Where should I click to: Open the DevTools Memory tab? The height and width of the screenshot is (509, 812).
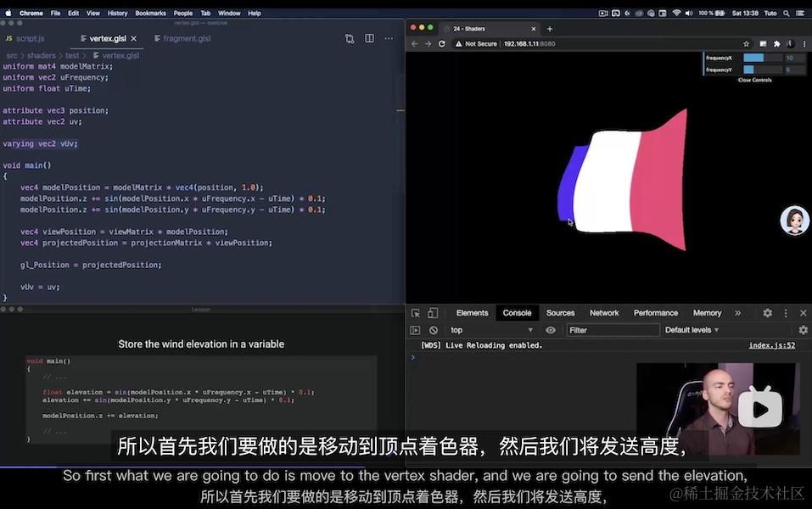707,313
